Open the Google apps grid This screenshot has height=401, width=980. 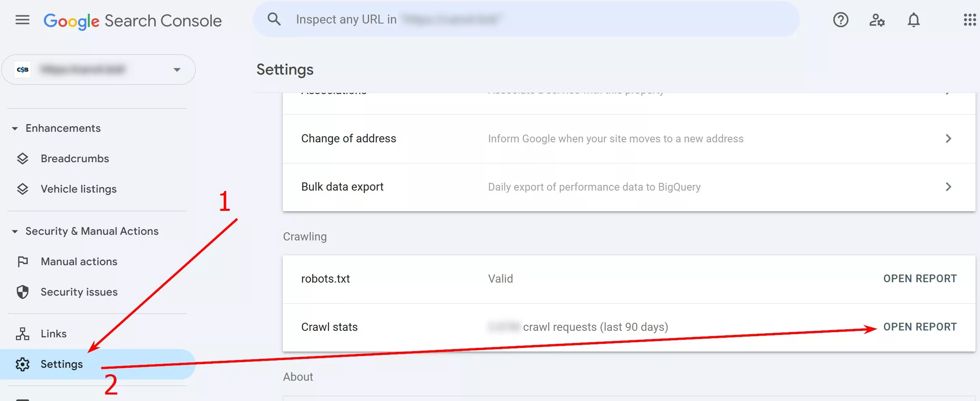[970, 20]
